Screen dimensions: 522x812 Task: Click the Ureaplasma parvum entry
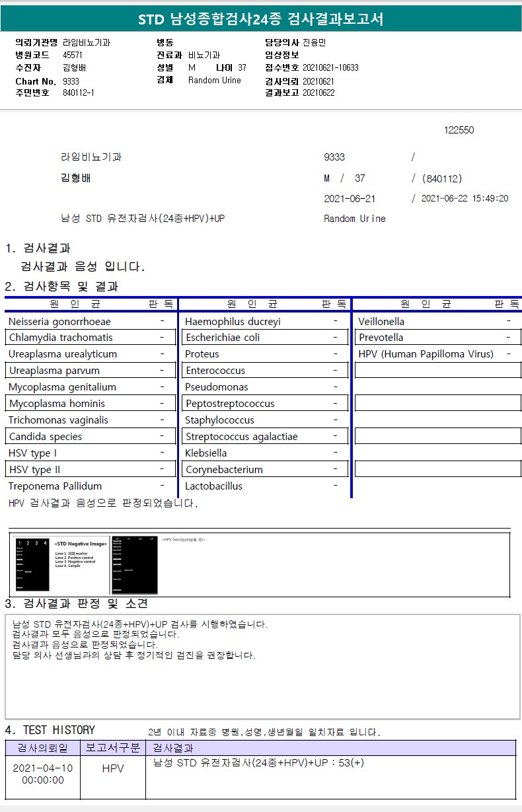90,371
